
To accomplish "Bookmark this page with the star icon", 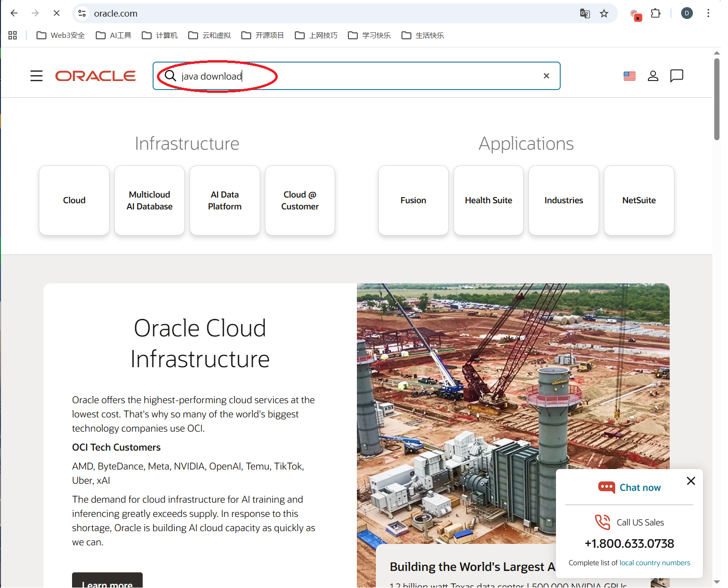I will tap(604, 13).
